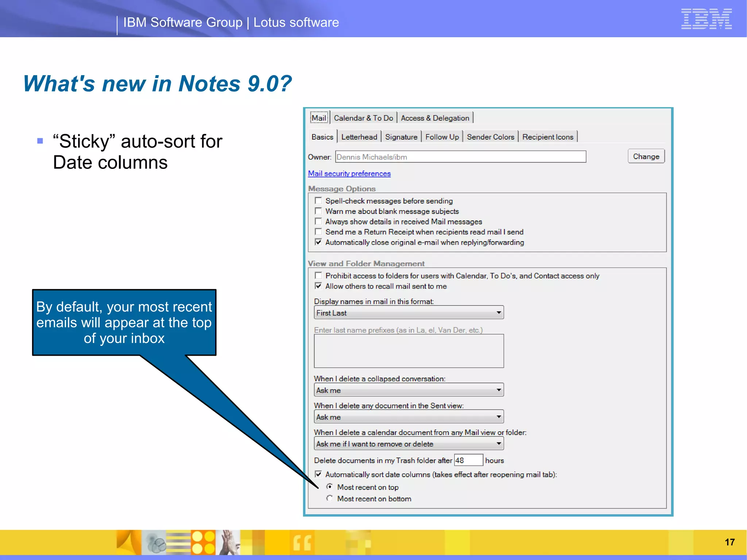Toggle Automatically sort date columns checkbox
Image resolution: width=747 pixels, height=560 pixels.
[318, 474]
